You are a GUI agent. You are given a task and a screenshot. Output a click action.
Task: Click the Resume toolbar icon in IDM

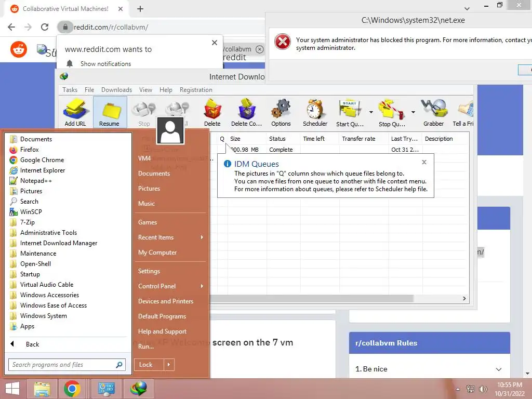(x=110, y=112)
